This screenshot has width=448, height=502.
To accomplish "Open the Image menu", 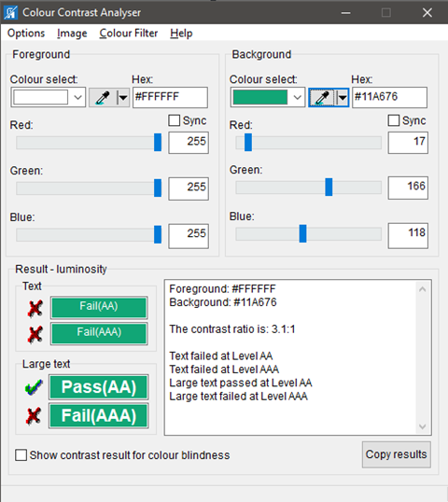I will pos(72,33).
